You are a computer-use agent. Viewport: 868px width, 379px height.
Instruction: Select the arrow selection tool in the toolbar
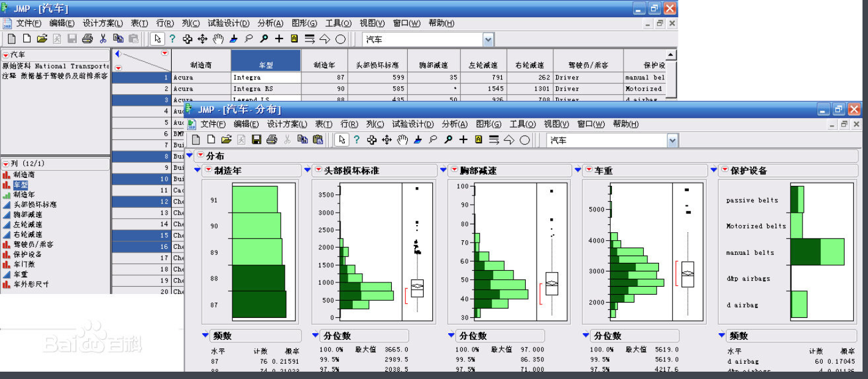342,140
